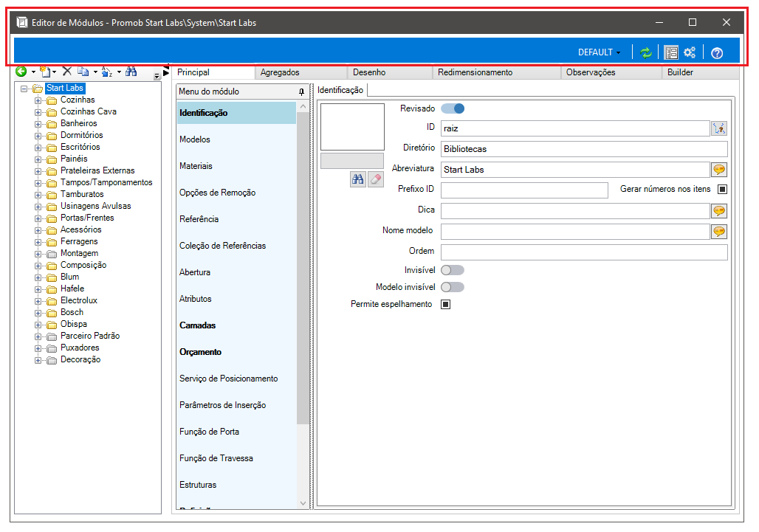Open settings gears icon in blue bar

click(690, 52)
